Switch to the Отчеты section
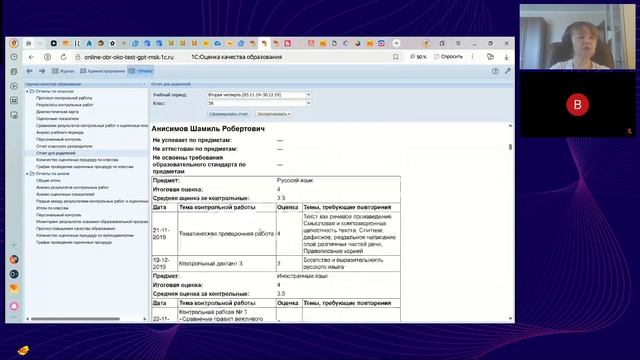The image size is (640, 360). pyautogui.click(x=140, y=71)
